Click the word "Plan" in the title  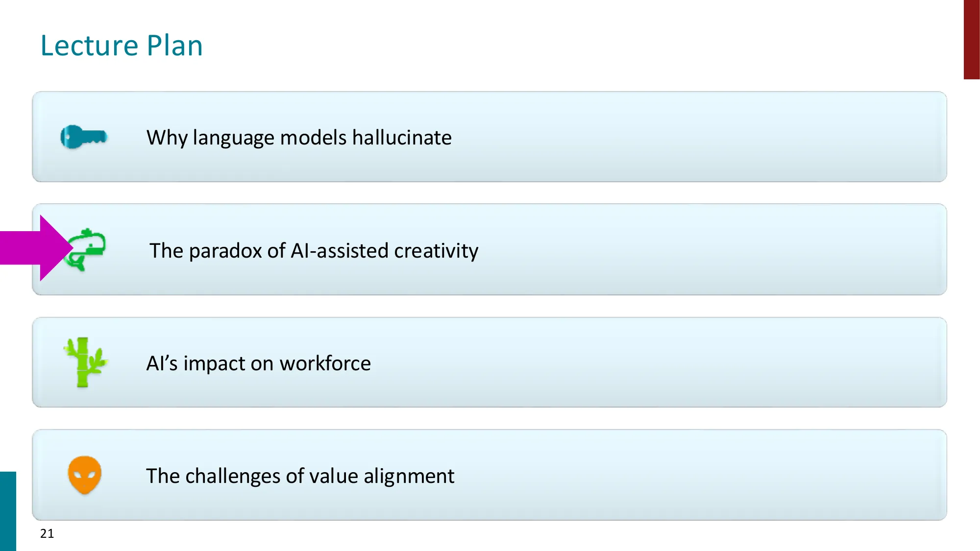[x=174, y=46]
